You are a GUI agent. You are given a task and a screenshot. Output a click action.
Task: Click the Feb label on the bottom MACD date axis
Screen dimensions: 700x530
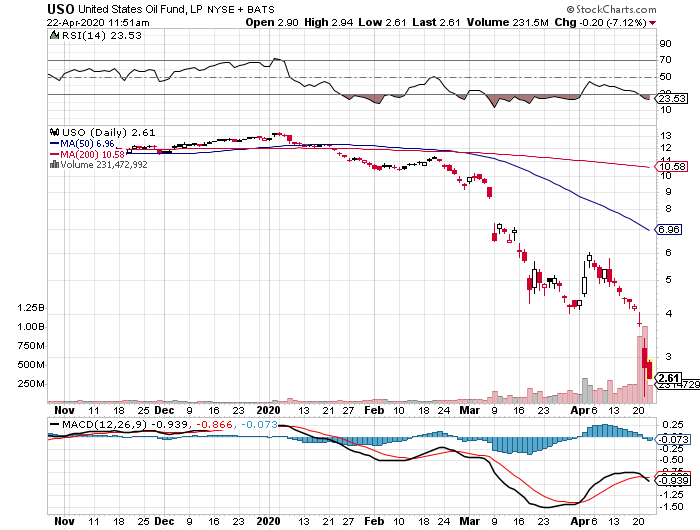pyautogui.click(x=374, y=521)
